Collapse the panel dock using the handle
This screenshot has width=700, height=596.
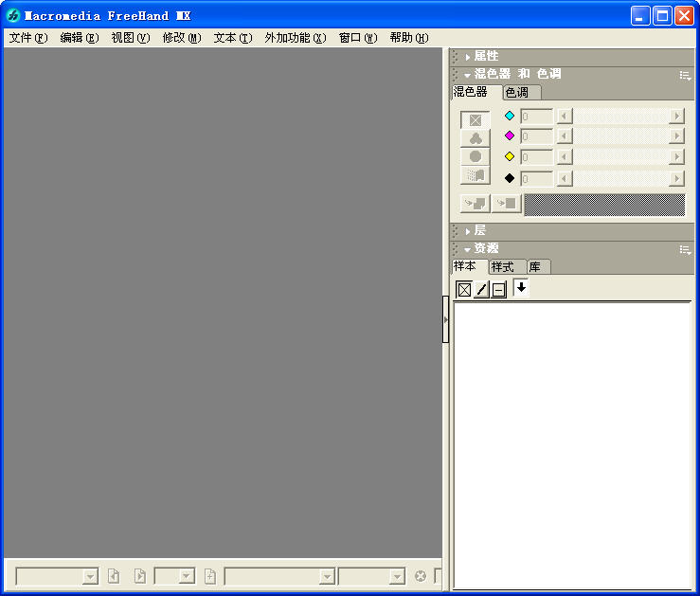[445, 319]
